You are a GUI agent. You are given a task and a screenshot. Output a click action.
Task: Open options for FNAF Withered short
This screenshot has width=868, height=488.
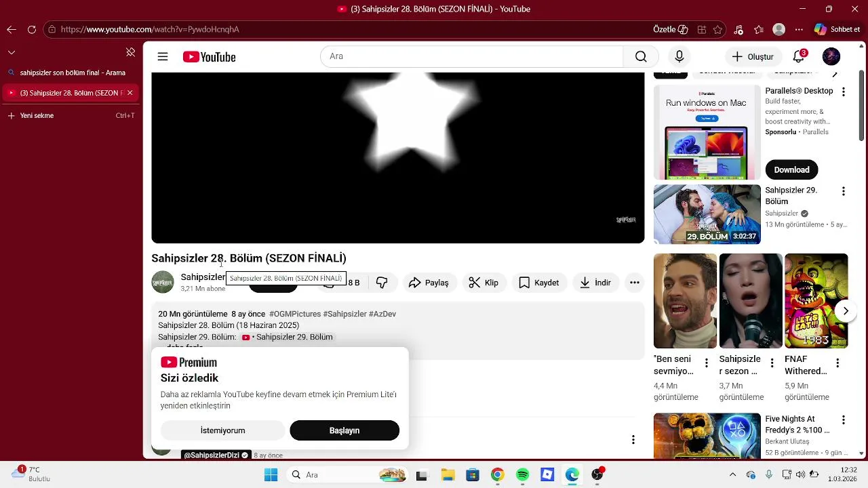click(837, 363)
